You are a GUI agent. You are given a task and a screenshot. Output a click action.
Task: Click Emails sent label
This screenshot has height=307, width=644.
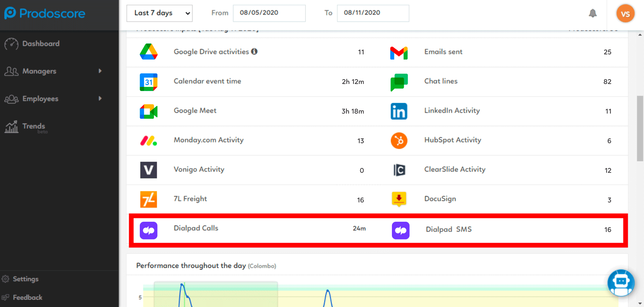pyautogui.click(x=443, y=51)
